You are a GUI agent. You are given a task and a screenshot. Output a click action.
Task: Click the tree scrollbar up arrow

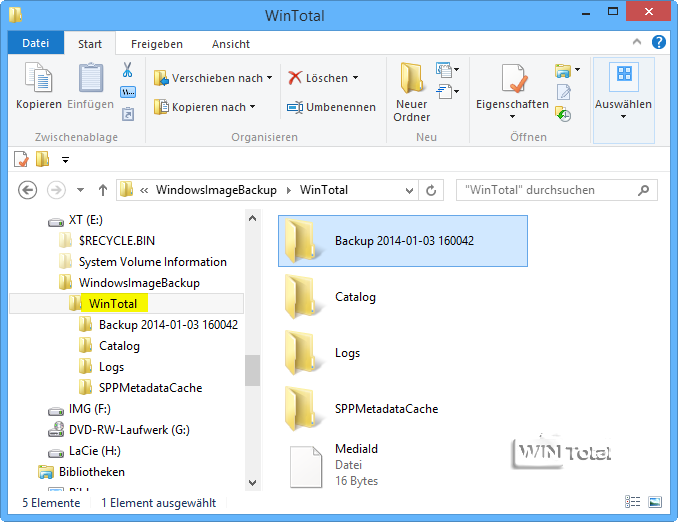[253, 218]
